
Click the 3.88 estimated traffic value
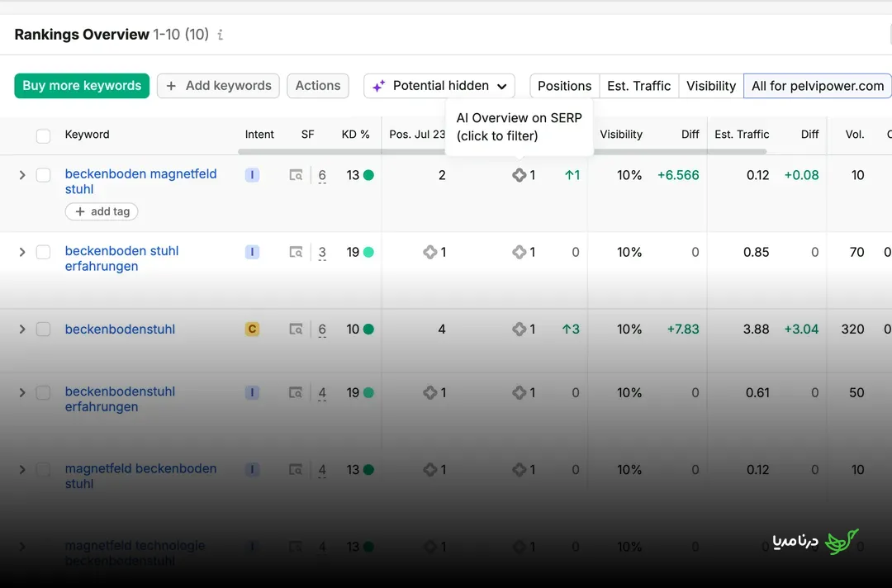(x=756, y=330)
